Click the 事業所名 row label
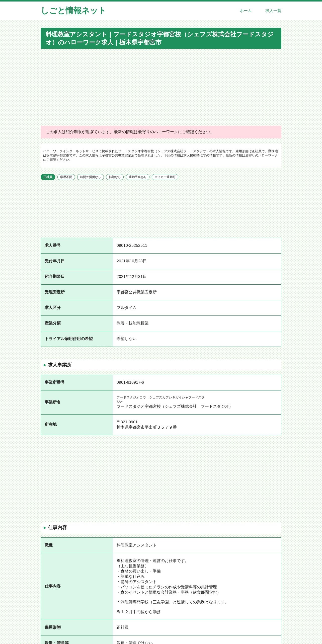The width and height of the screenshot is (322, 644). 53,402
